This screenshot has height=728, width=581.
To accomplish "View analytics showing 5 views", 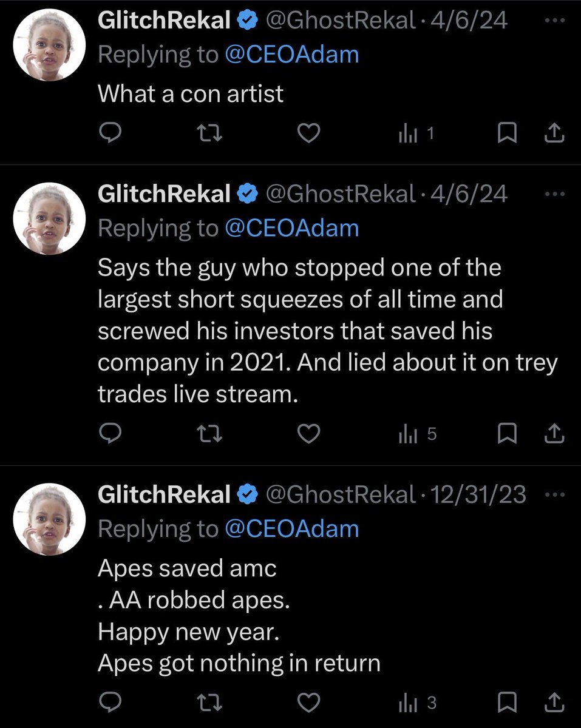I will click(x=416, y=433).
